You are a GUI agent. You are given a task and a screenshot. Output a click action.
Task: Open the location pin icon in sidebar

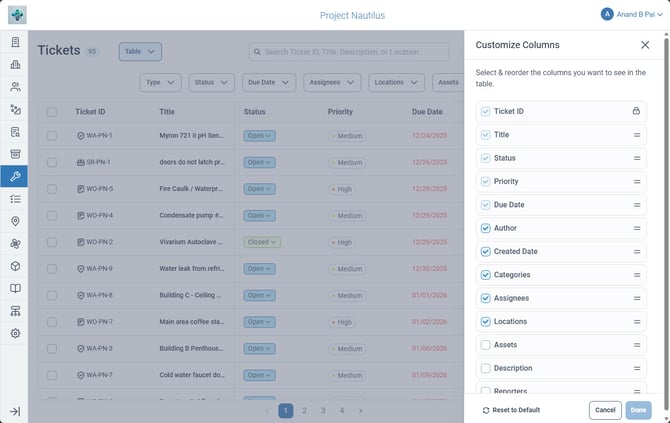point(15,221)
